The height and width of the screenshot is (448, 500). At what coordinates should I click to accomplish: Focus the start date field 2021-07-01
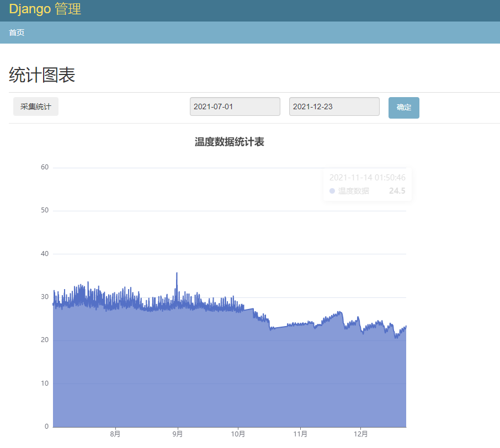pyautogui.click(x=235, y=106)
